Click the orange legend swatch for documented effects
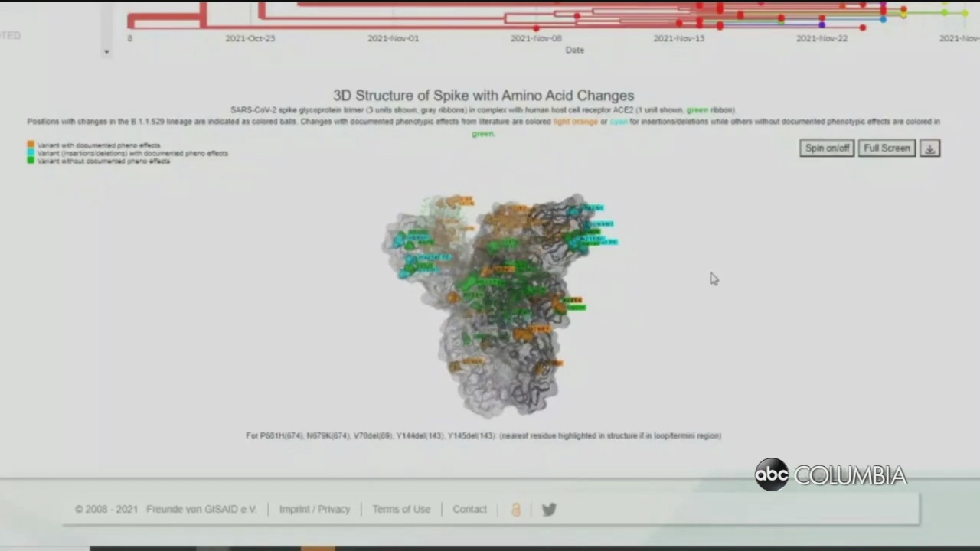The width and height of the screenshot is (980, 551). [31, 145]
